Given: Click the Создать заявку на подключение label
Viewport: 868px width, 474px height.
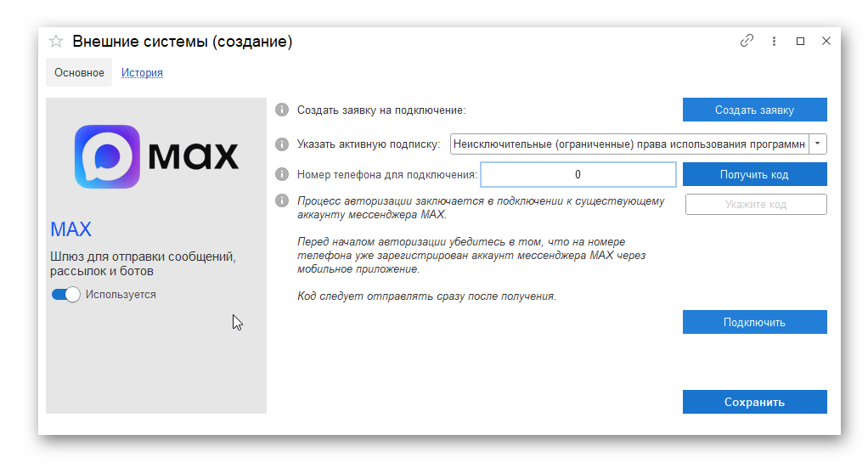Looking at the screenshot, I should pyautogui.click(x=381, y=110).
